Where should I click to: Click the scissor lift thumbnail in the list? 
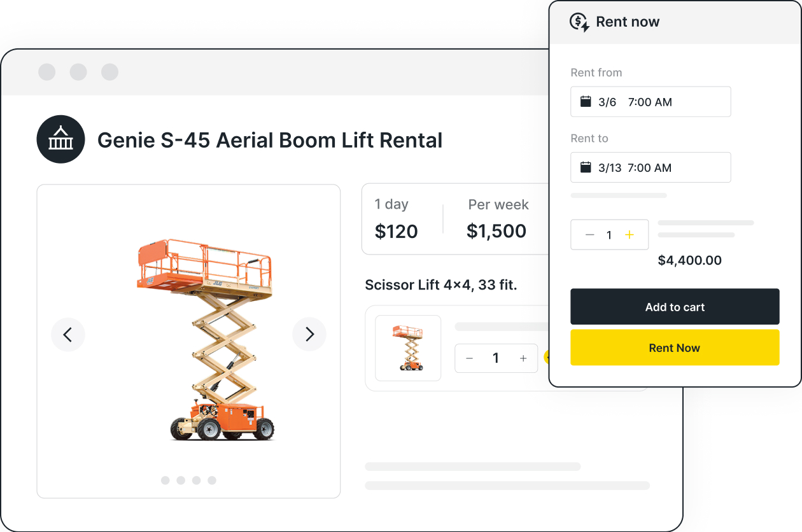(408, 347)
